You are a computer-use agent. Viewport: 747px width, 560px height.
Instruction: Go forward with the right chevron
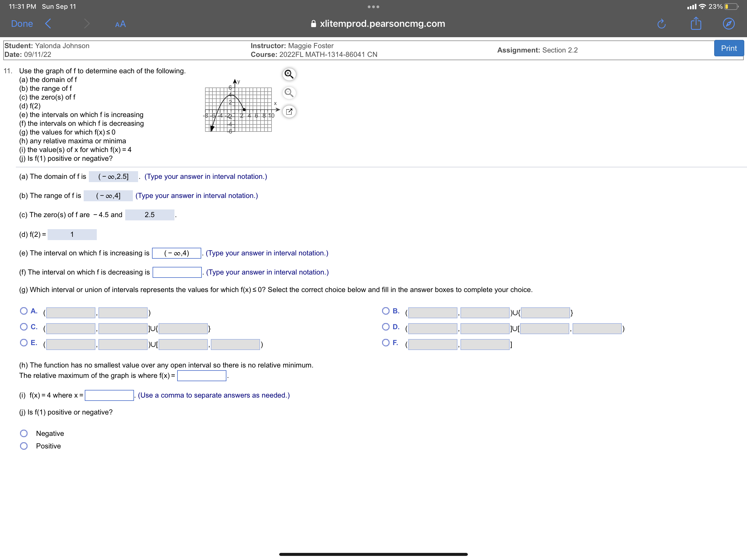coord(86,24)
